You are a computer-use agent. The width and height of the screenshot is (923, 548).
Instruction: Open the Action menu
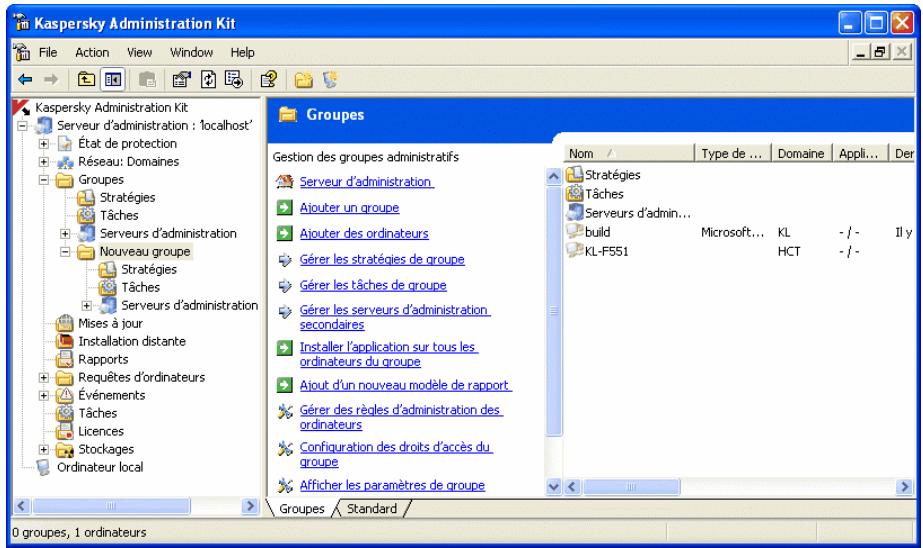point(92,52)
